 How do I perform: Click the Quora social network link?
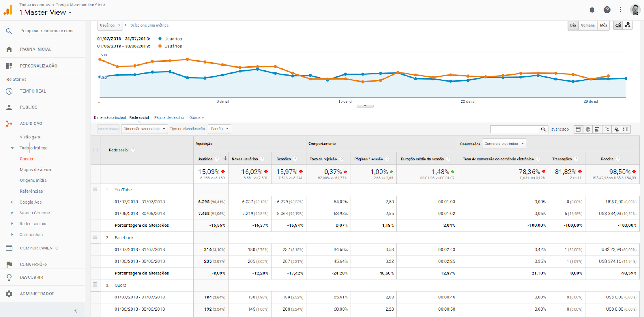[x=120, y=286]
